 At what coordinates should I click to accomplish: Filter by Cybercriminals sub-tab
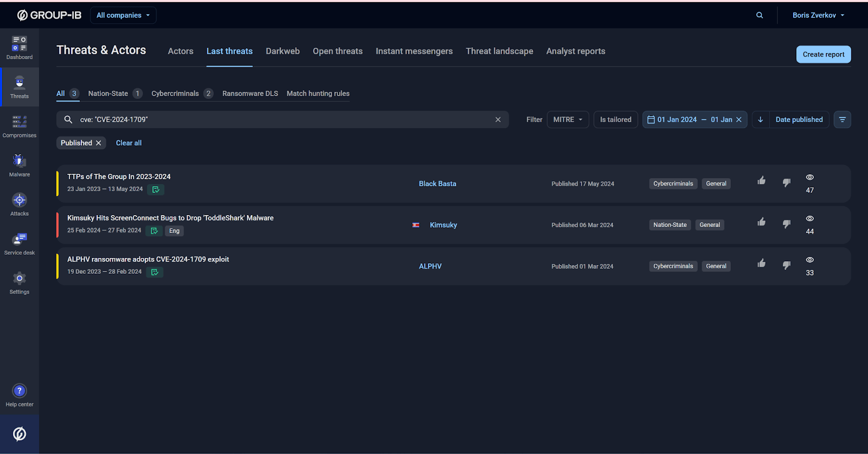pos(182,93)
